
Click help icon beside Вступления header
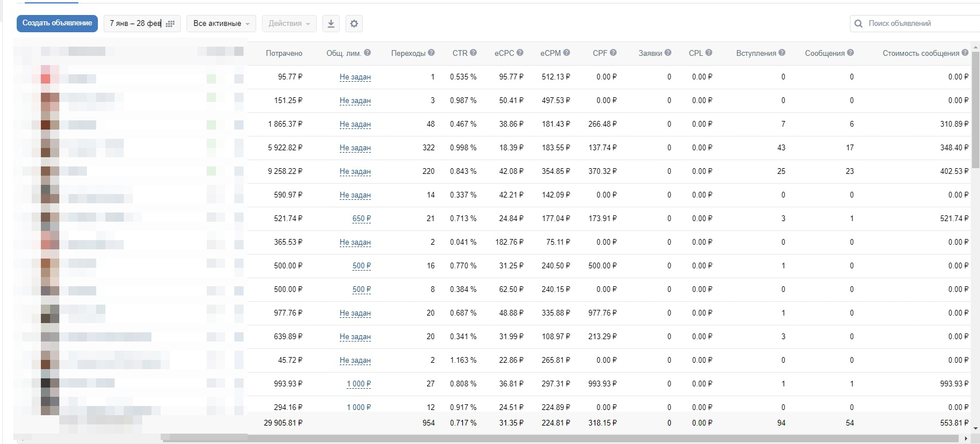pos(782,53)
